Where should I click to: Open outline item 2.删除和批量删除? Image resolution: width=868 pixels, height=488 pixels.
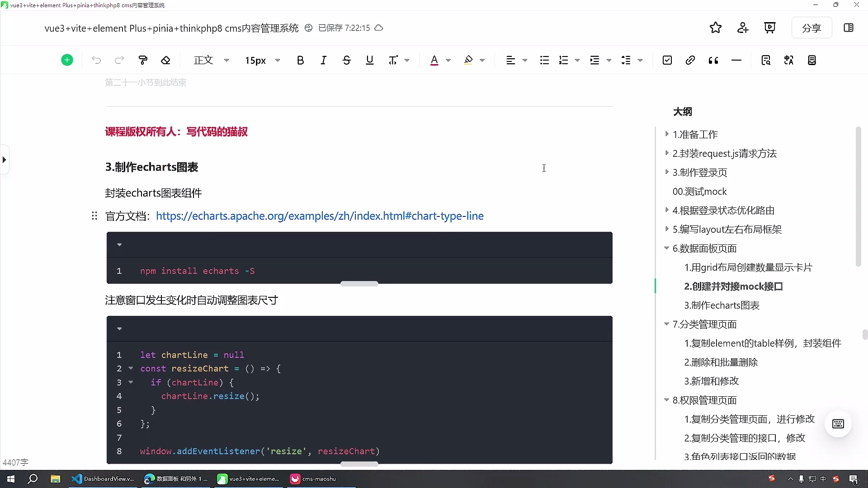721,362
